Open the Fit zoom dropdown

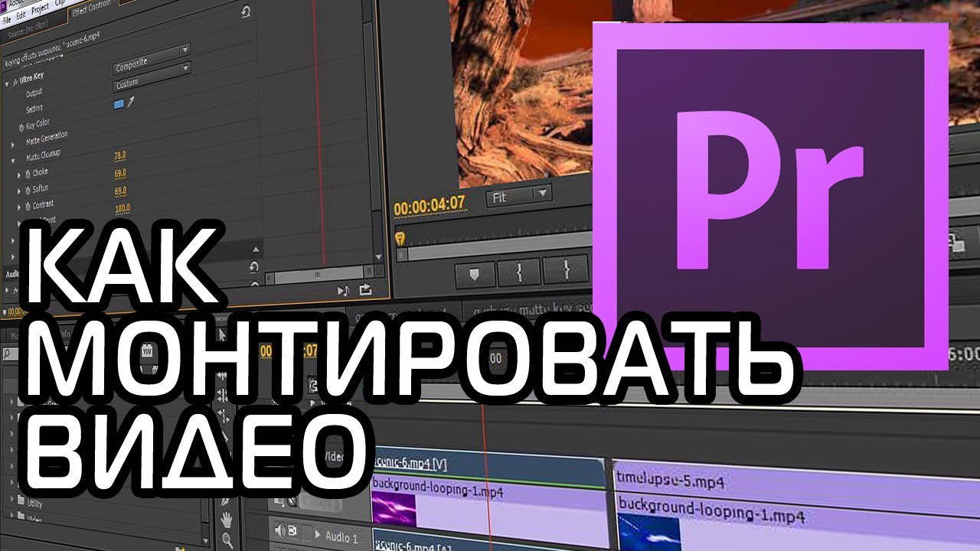tap(519, 196)
